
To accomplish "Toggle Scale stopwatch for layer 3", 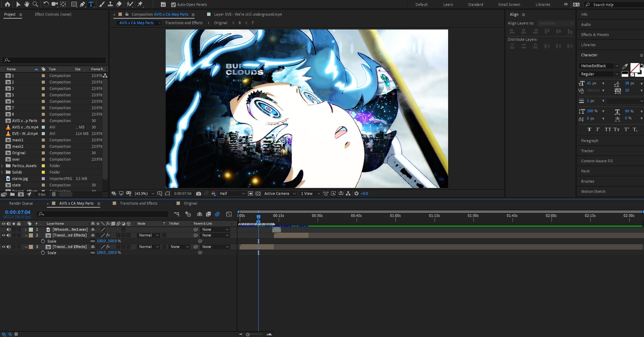I will point(43,253).
